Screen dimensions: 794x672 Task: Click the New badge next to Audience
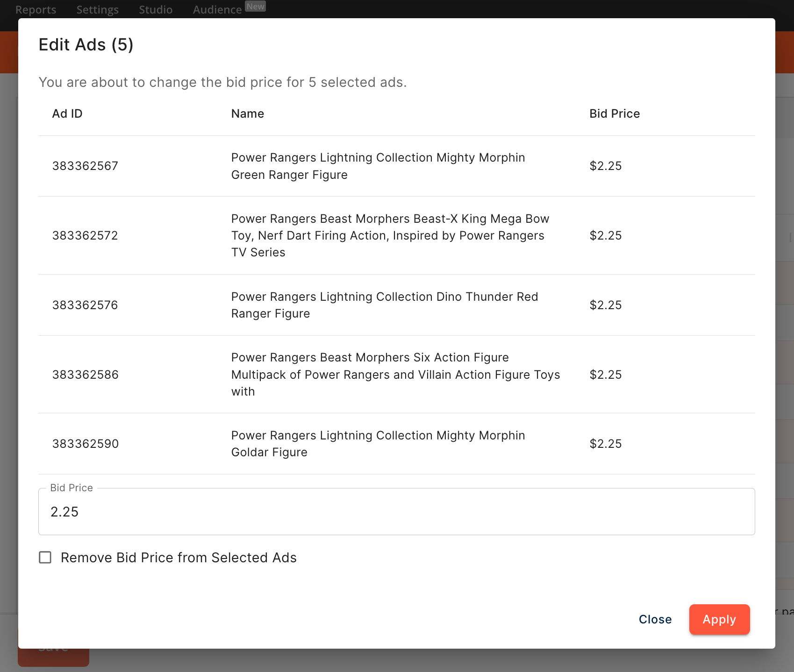[255, 6]
